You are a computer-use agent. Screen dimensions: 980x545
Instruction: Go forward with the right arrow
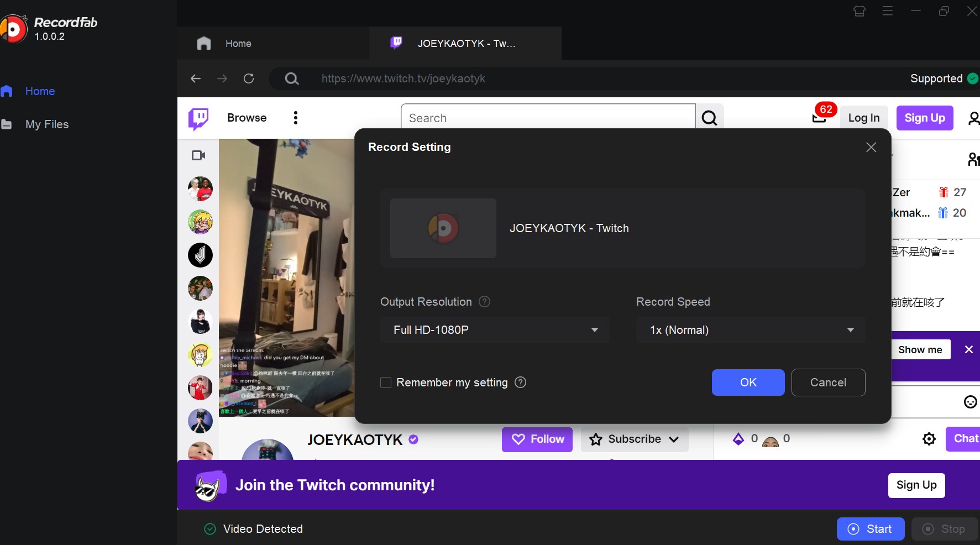(x=222, y=78)
